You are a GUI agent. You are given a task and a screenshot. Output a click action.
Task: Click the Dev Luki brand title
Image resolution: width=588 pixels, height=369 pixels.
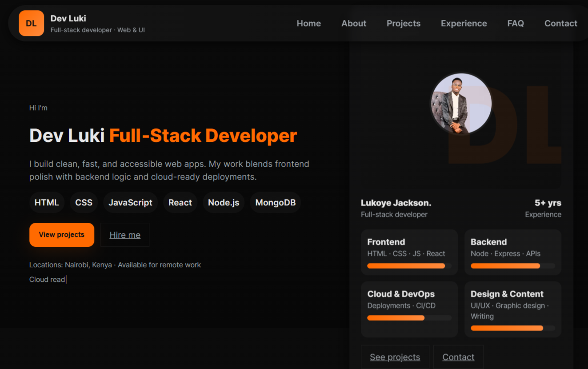(x=68, y=18)
